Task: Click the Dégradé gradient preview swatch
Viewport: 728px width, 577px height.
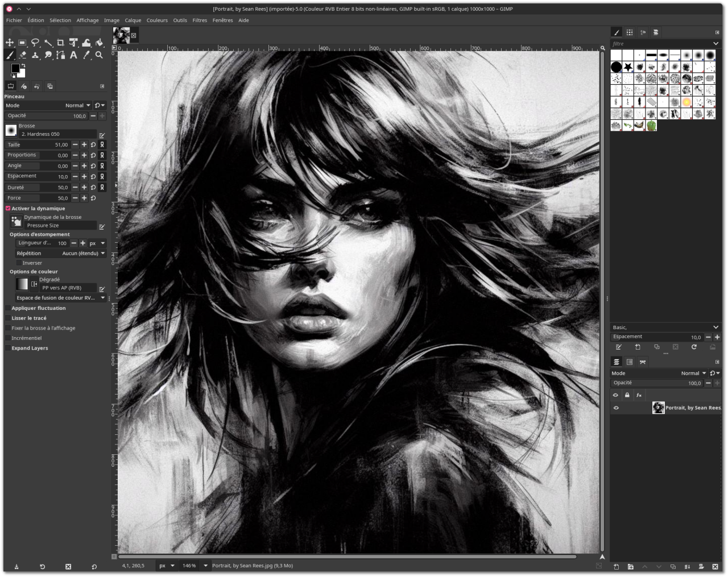Action: point(22,284)
